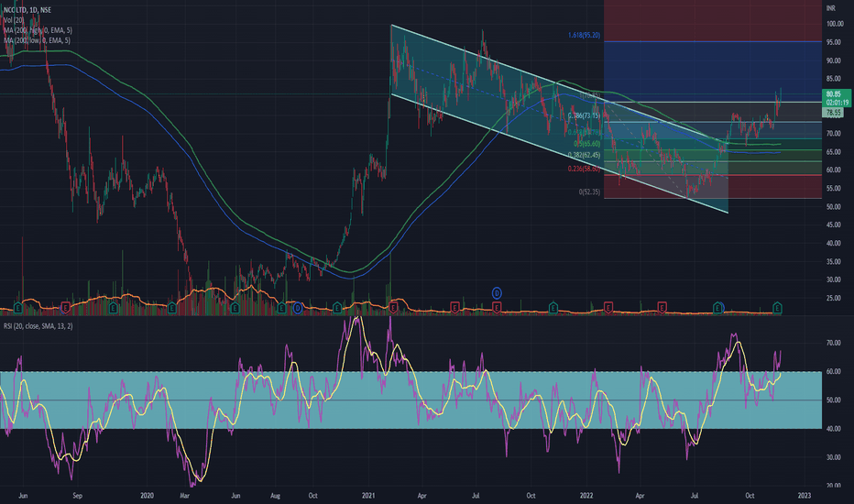Open the blue D dividend marker for August 2021
Image resolution: width=854 pixels, height=504 pixels.
point(497,293)
